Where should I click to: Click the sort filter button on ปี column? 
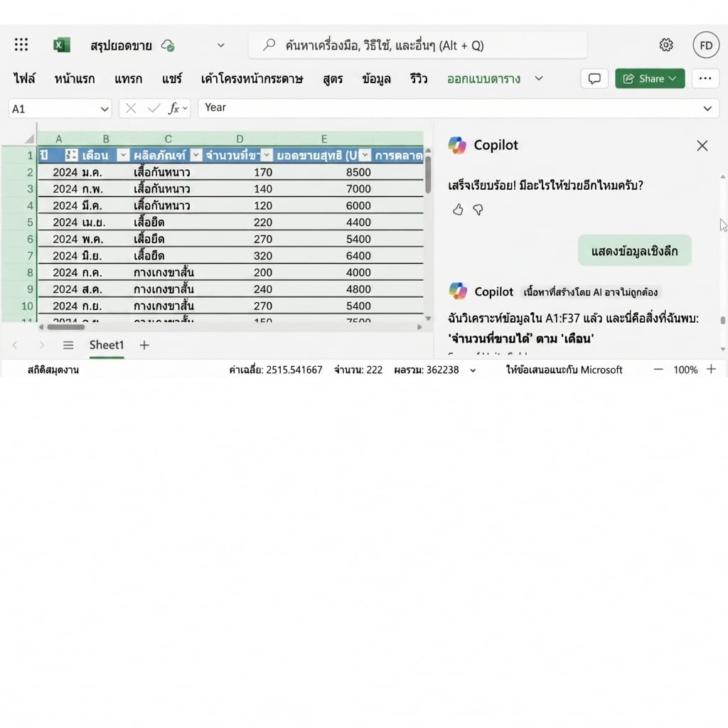point(71,155)
